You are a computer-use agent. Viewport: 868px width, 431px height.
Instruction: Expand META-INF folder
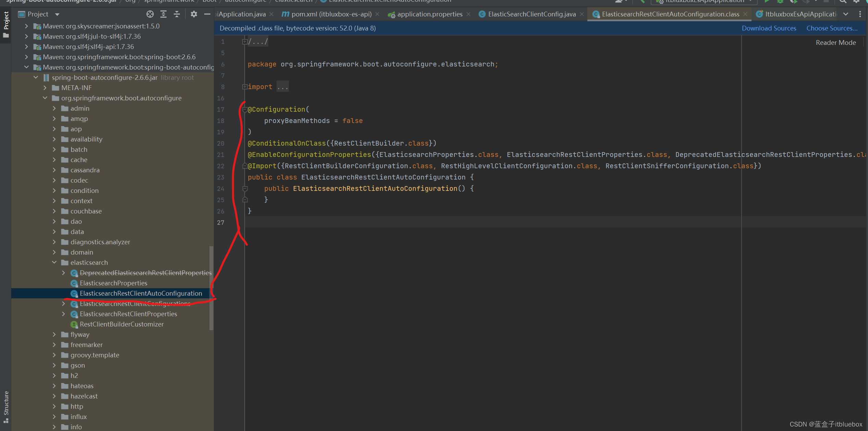click(x=45, y=88)
